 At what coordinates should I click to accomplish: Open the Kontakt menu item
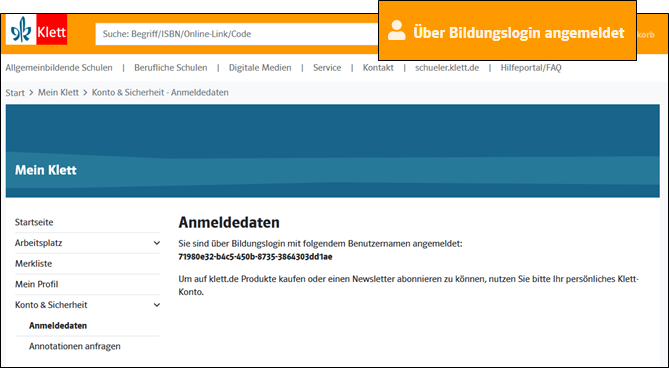click(x=378, y=68)
